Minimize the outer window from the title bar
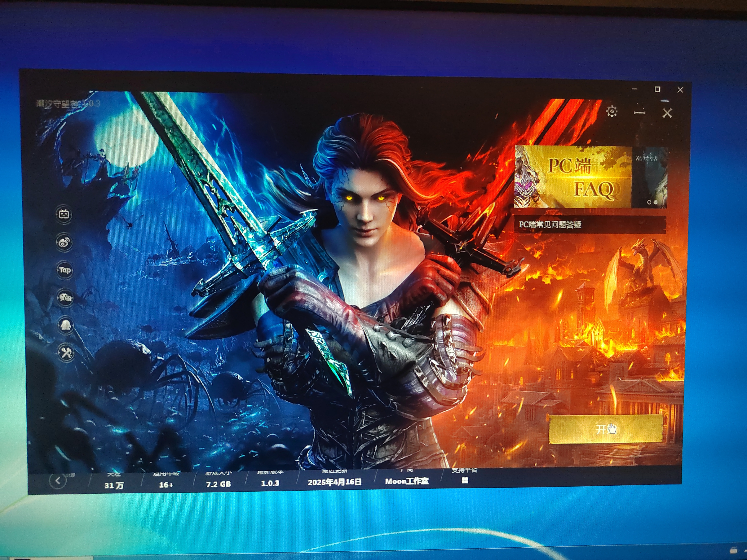Screen dimensions: 747x560 click(634, 89)
